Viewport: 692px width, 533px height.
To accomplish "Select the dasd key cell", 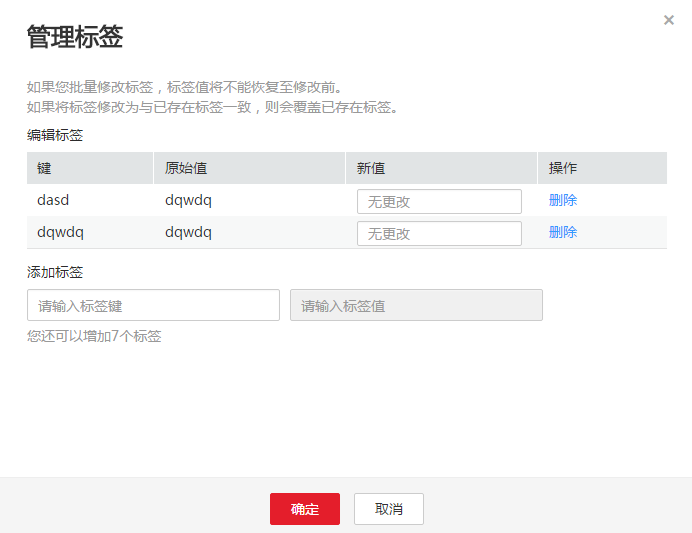I will (x=53, y=200).
